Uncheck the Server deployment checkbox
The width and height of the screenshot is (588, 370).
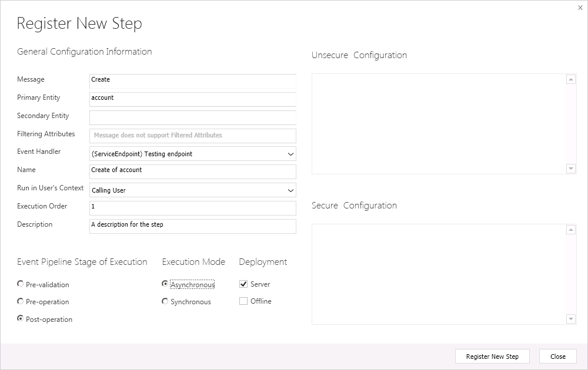pyautogui.click(x=243, y=284)
